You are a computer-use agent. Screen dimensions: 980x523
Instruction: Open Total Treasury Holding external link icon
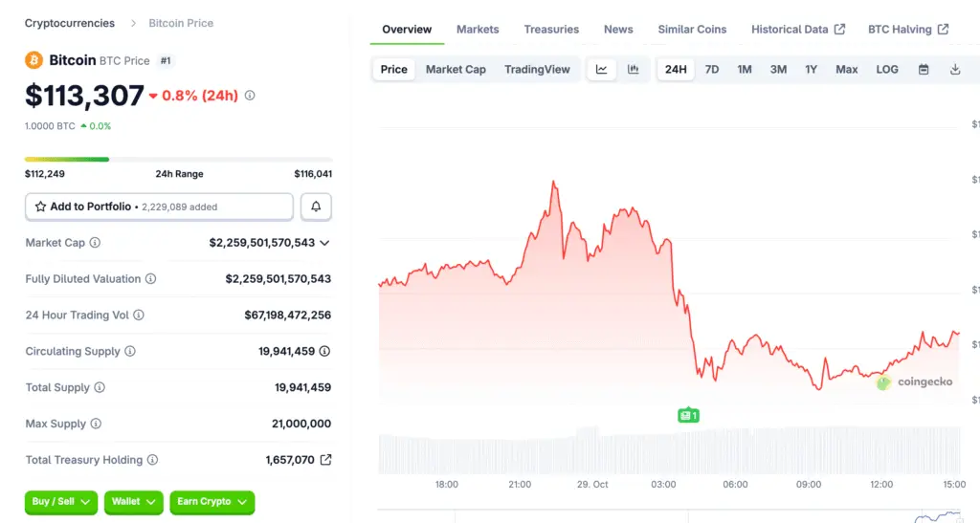point(325,460)
